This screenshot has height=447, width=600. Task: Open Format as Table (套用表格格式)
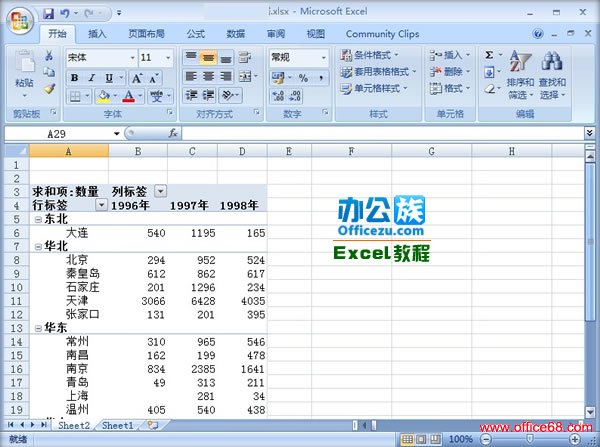[x=378, y=72]
